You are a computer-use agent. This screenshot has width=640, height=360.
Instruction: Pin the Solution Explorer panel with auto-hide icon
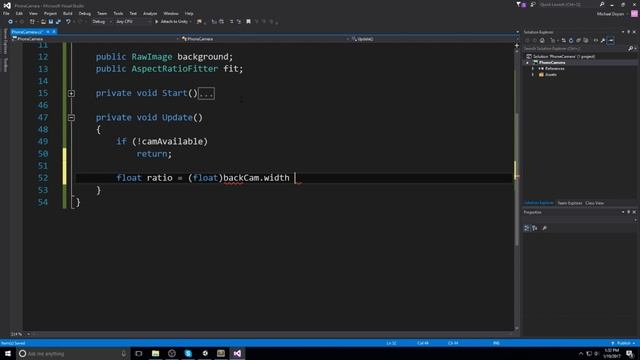[629, 32]
